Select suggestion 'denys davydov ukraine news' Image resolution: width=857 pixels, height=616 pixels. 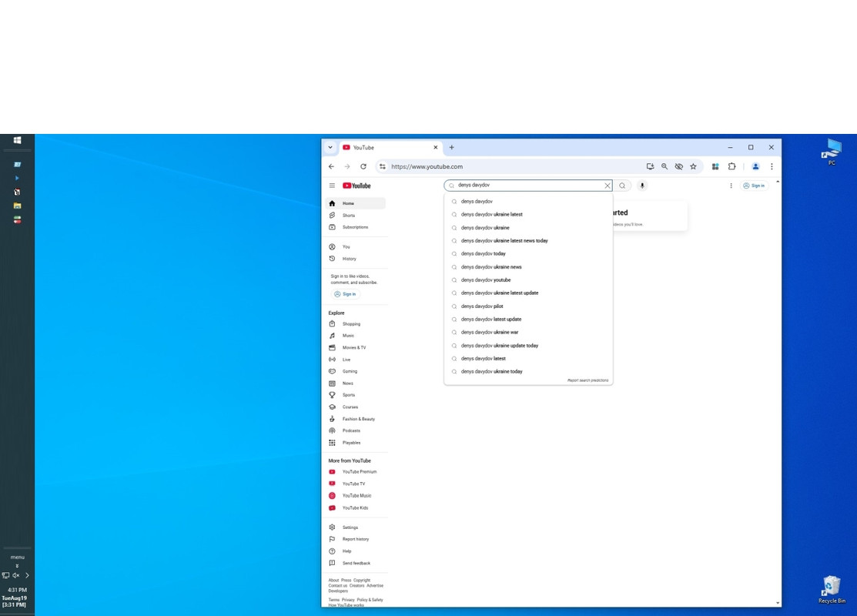click(x=528, y=266)
